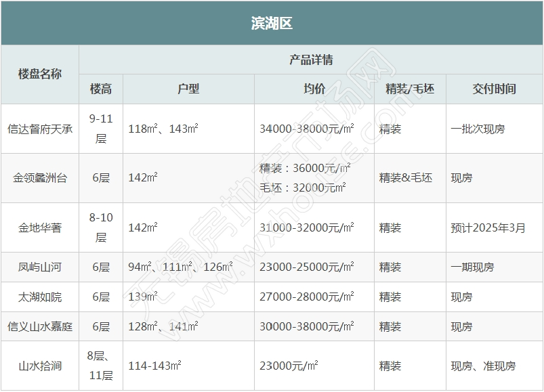This screenshot has height=392, width=544.
Task: Select the 楼盘名称 column header
Action: 40,74
